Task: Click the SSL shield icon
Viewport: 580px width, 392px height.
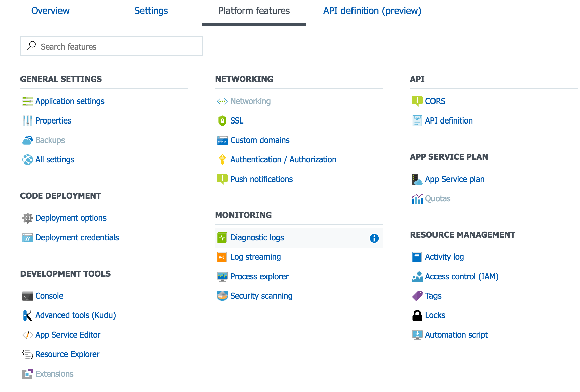Action: [222, 121]
